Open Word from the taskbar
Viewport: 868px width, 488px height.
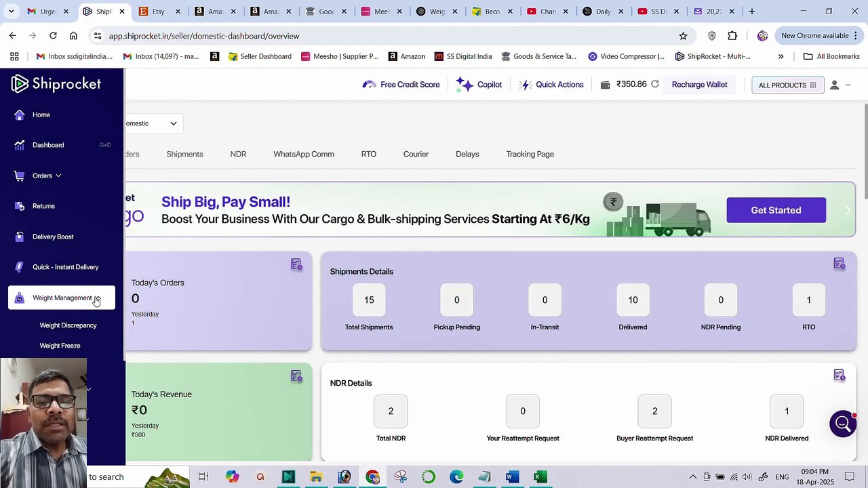click(x=512, y=477)
